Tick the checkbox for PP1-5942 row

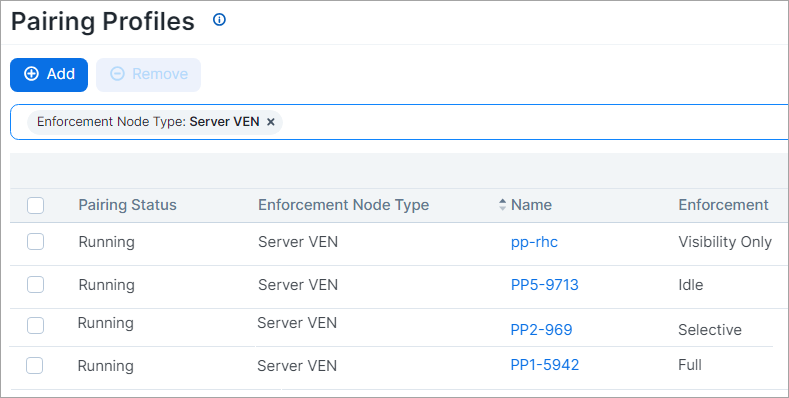click(35, 366)
